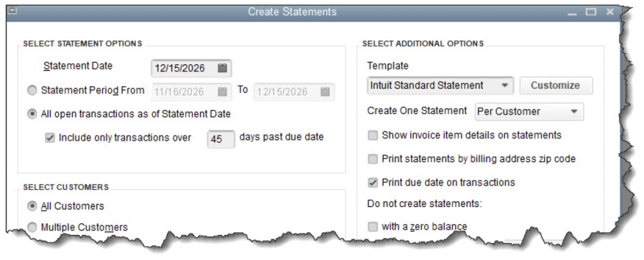Click the Customize button
Screen dimensions: 644x260
tap(555, 86)
